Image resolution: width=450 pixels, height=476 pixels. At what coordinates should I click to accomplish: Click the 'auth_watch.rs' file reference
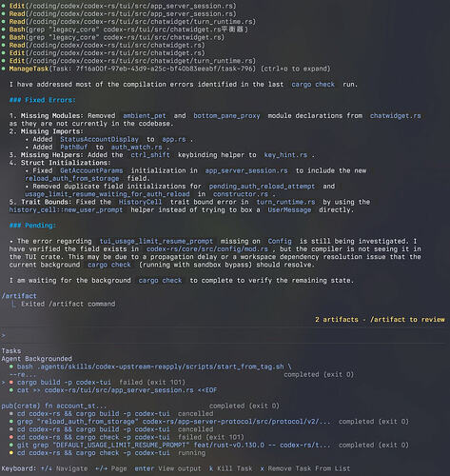coord(137,147)
